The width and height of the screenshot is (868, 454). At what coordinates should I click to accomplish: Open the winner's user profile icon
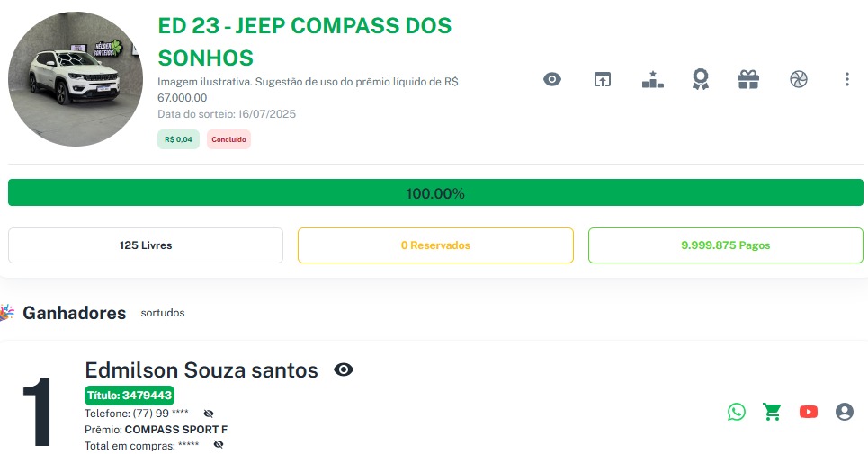click(844, 412)
